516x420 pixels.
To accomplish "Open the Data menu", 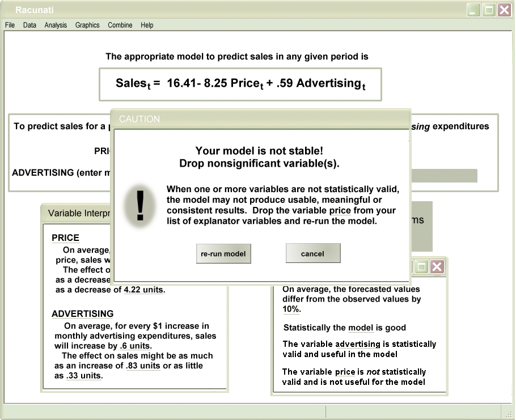I will pos(29,25).
